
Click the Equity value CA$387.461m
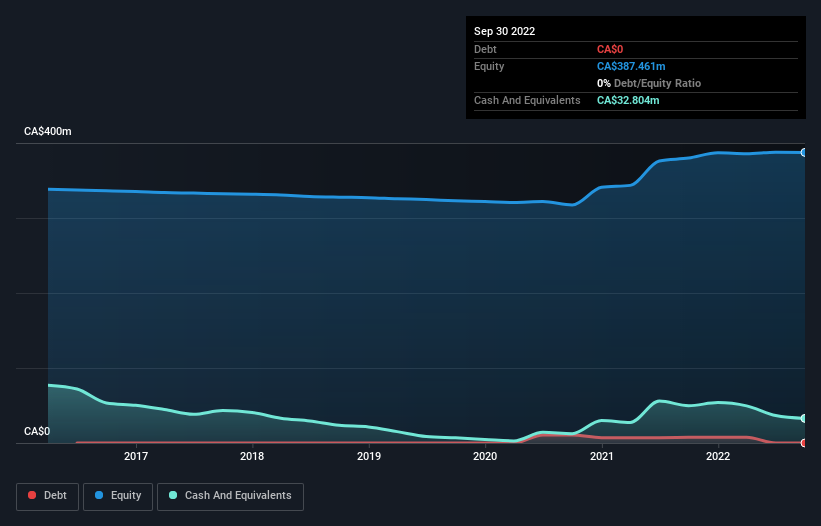tap(631, 66)
